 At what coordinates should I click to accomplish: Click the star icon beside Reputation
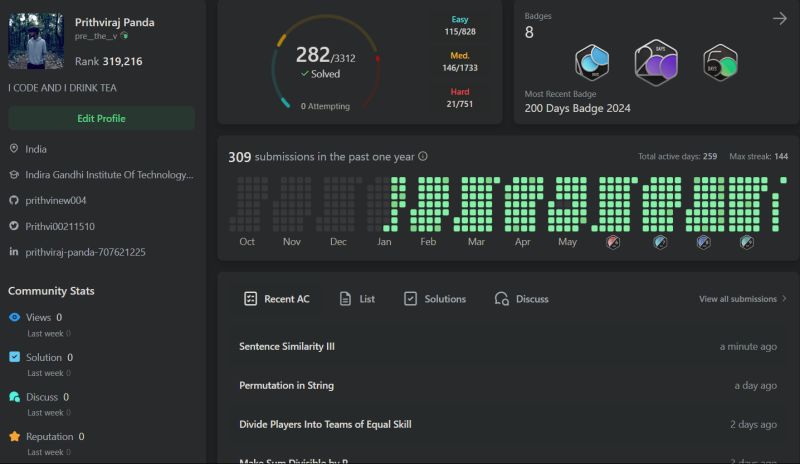click(x=14, y=436)
